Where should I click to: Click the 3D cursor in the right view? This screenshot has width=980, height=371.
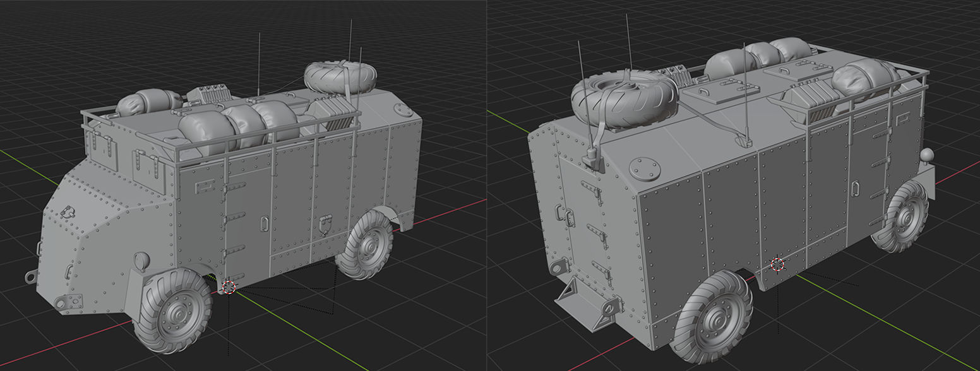tap(777, 264)
